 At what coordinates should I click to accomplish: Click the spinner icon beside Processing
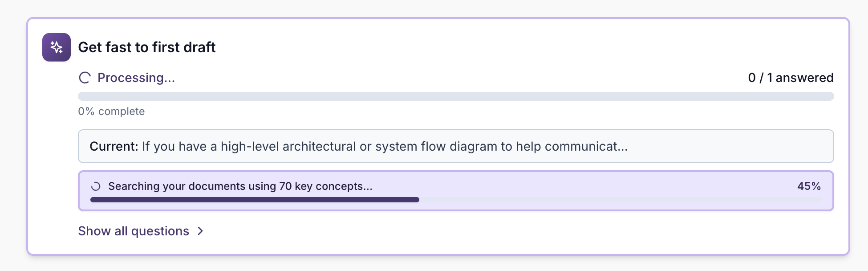(x=85, y=78)
